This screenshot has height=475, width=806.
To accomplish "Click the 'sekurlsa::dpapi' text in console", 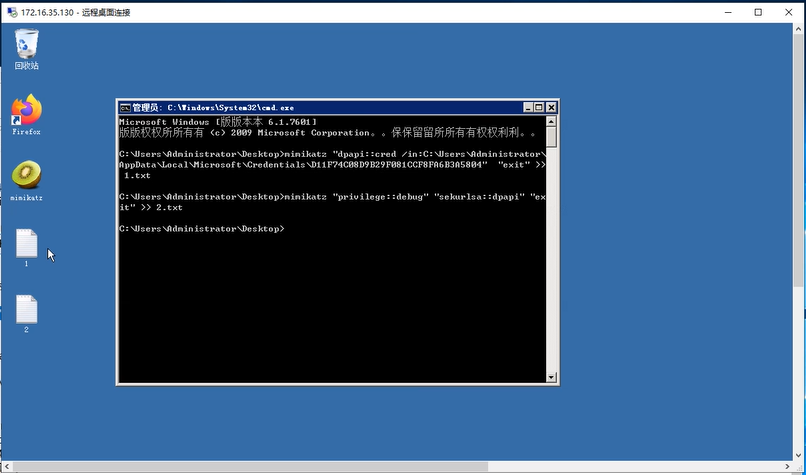I will coord(478,197).
